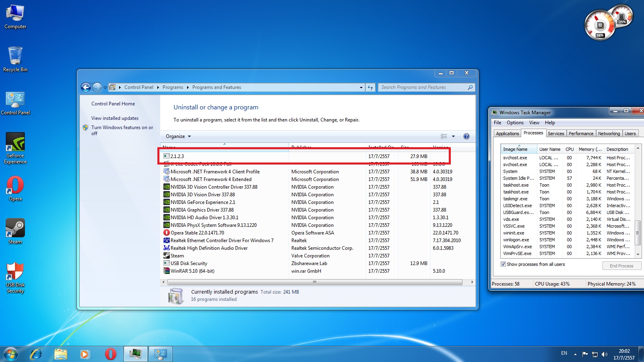Open the View menu in Task Manager
Image resolution: width=644 pixels, height=362 pixels.
pyautogui.click(x=534, y=123)
